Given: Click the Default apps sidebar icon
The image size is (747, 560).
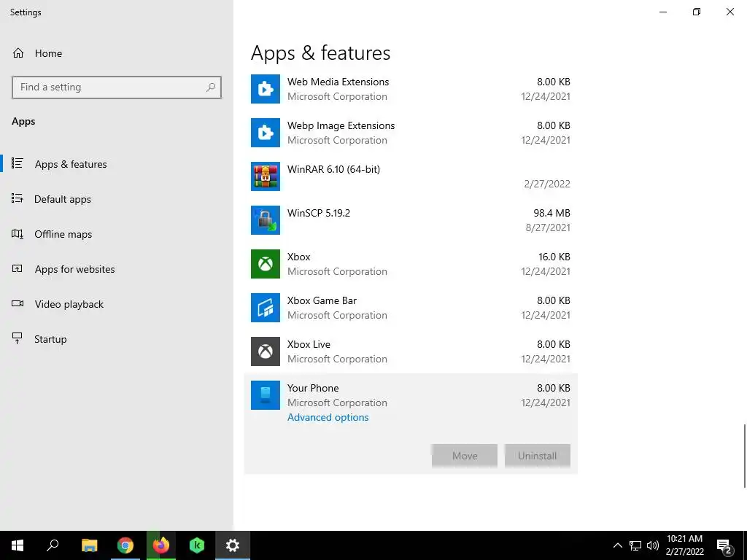Looking at the screenshot, I should coord(18,198).
